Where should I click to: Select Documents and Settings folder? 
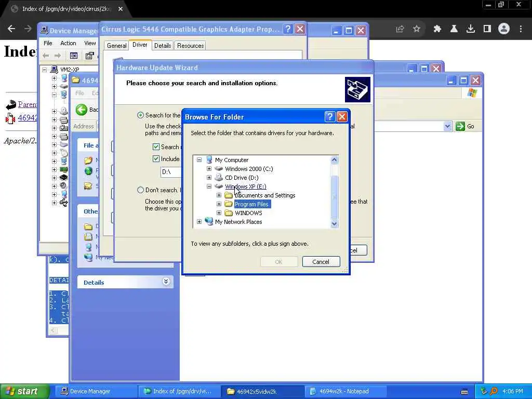coord(265,195)
